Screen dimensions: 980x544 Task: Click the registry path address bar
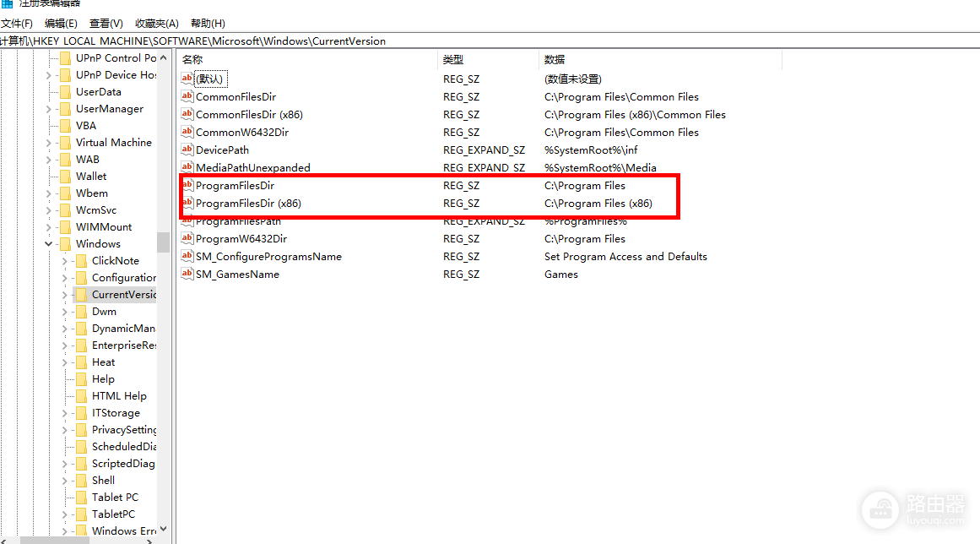(x=490, y=41)
